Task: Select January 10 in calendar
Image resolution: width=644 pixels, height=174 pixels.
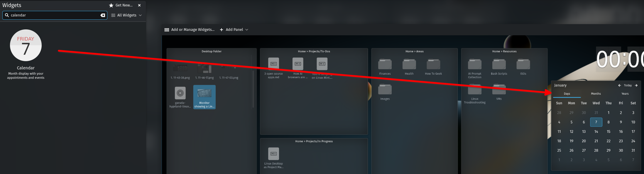Action: tap(633, 122)
